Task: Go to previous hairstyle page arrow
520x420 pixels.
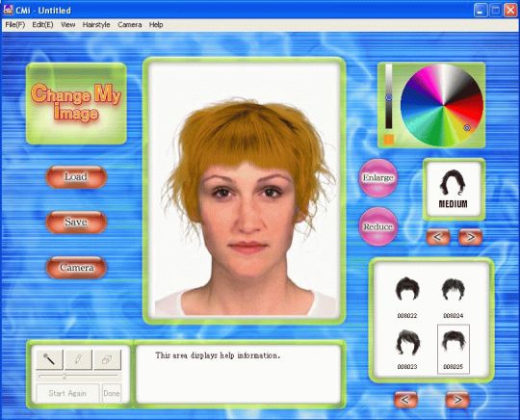Action: point(405,400)
